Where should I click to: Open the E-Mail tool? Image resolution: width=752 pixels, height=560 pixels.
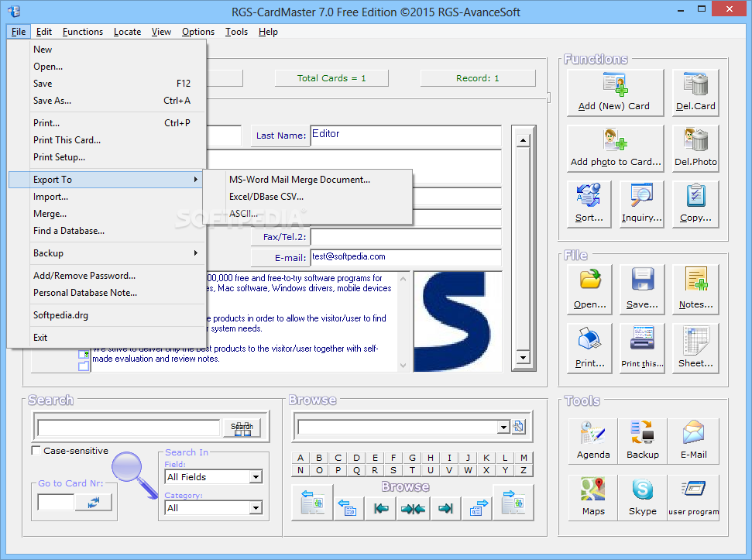point(693,441)
